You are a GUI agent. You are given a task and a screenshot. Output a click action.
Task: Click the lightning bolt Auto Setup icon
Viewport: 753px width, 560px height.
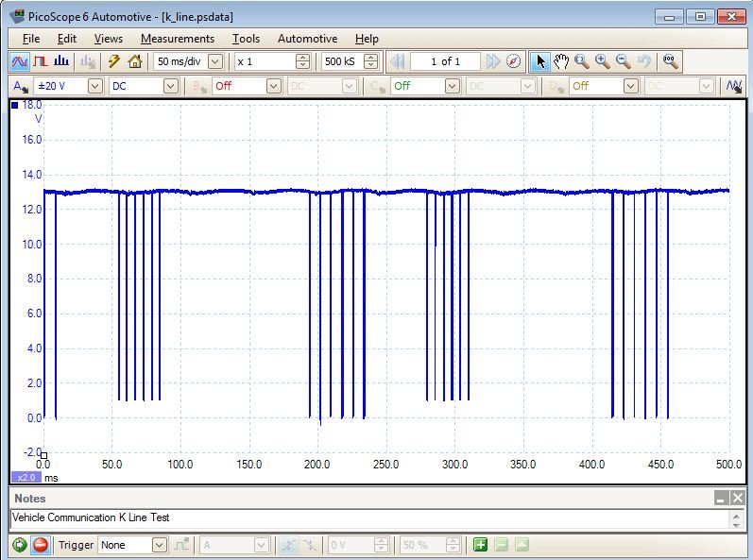point(114,62)
